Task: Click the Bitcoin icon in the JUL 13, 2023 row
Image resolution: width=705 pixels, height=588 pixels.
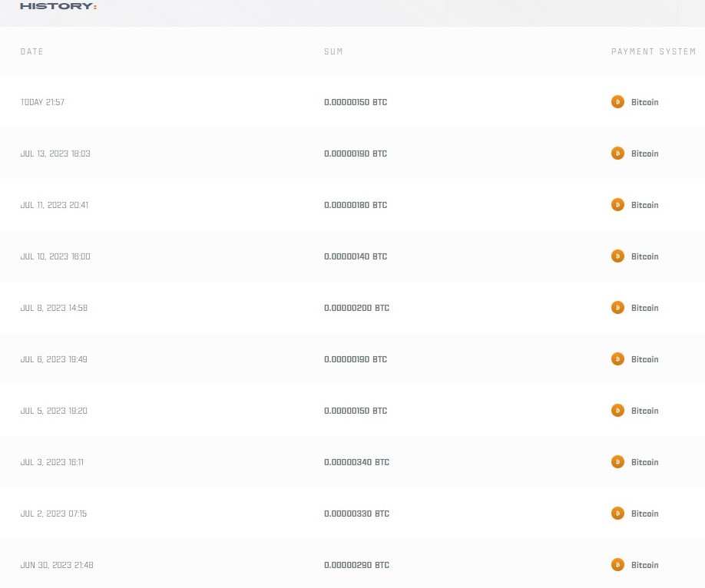Action: pyautogui.click(x=617, y=154)
